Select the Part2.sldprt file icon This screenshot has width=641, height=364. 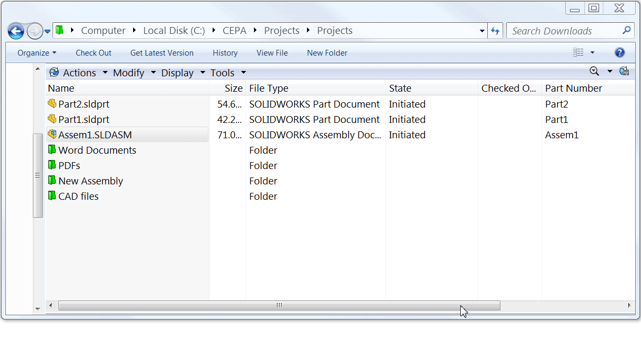[x=52, y=103]
